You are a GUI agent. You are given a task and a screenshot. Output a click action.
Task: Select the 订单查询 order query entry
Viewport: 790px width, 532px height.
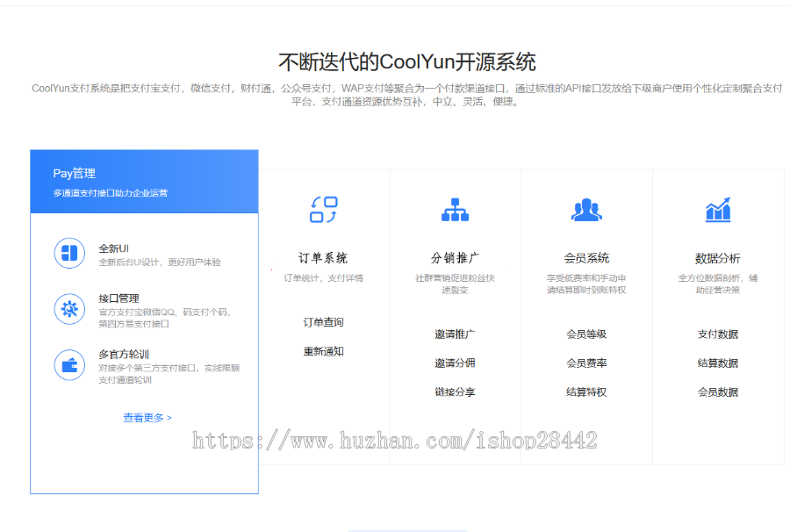[322, 323]
